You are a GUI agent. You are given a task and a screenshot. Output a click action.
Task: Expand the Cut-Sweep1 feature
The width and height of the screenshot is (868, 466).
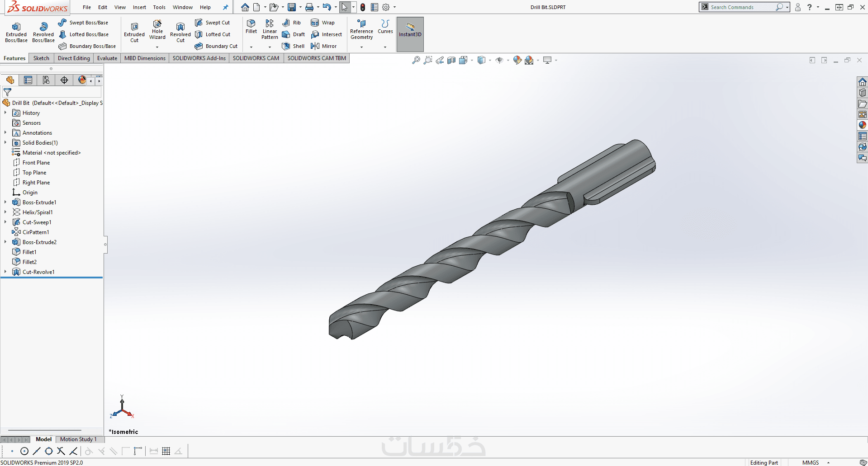point(5,222)
